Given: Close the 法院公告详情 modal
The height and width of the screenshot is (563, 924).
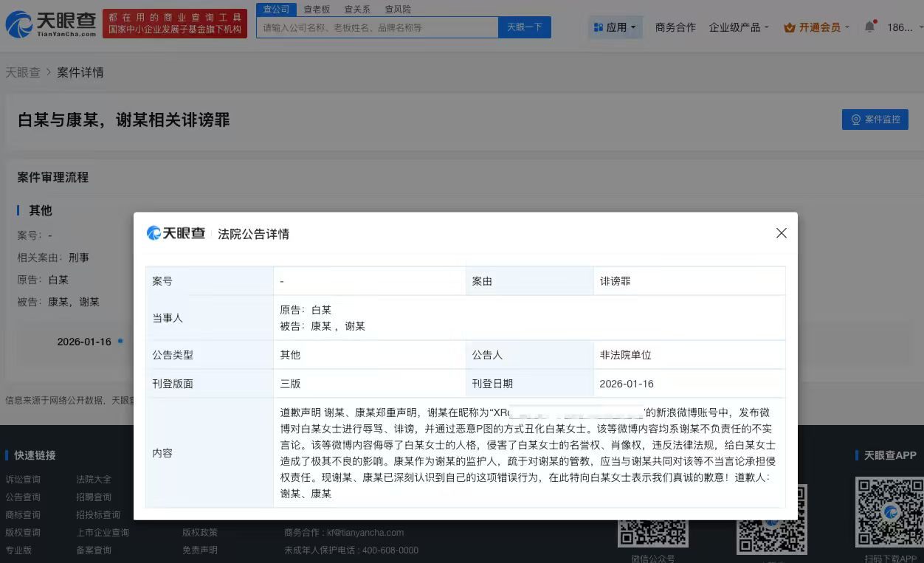Looking at the screenshot, I should click(782, 232).
